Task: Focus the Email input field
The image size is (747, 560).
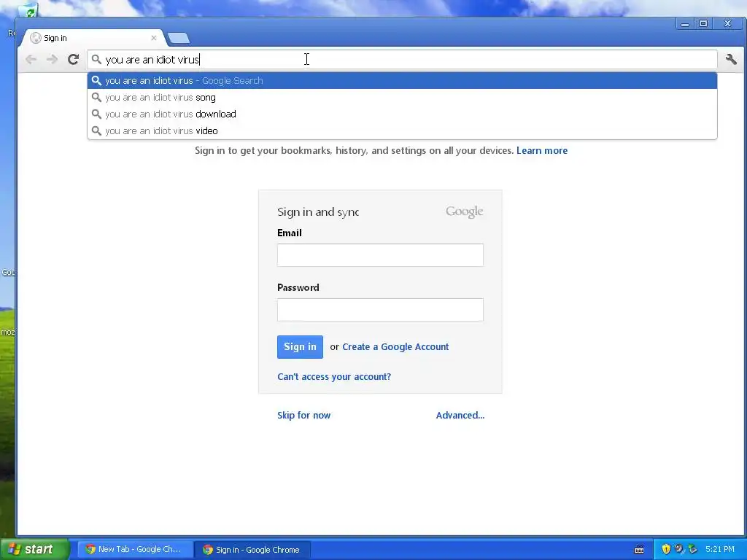Action: pyautogui.click(x=380, y=254)
